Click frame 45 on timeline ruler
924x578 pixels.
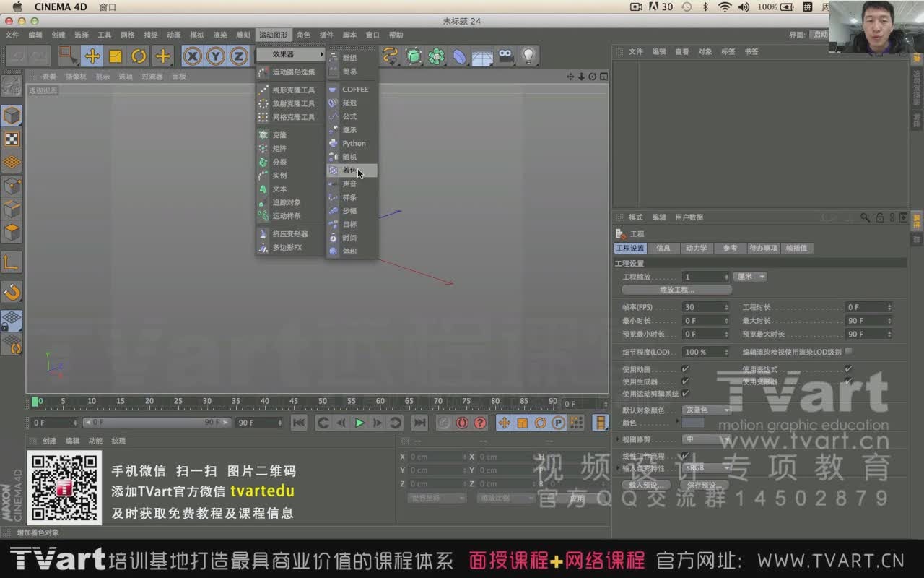point(293,402)
